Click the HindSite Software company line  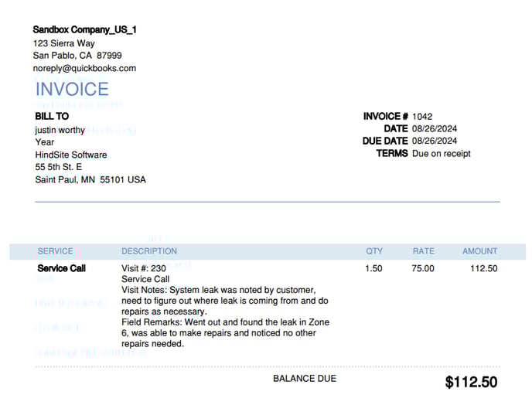tap(71, 155)
